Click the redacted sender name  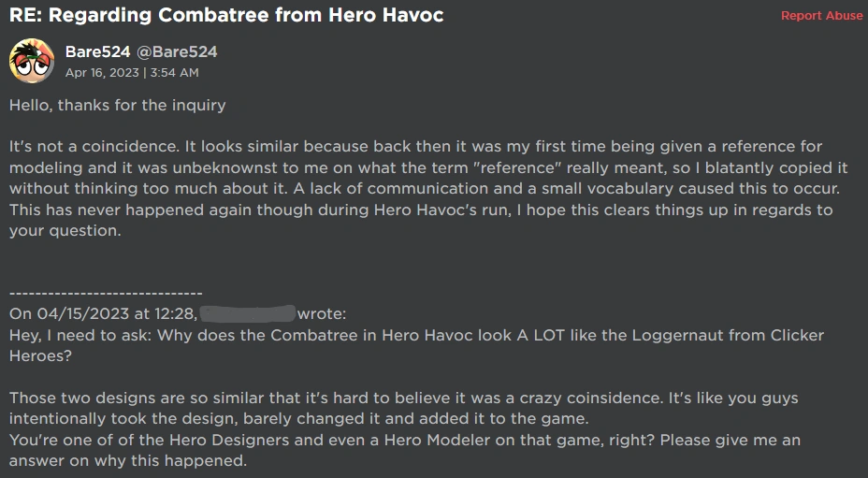point(248,313)
